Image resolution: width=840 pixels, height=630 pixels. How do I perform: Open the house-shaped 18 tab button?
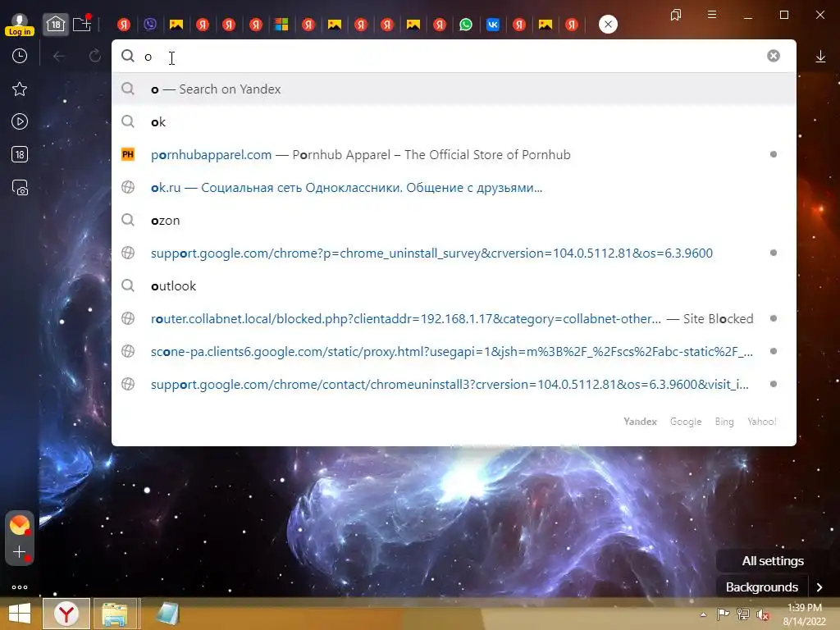pyautogui.click(x=56, y=24)
